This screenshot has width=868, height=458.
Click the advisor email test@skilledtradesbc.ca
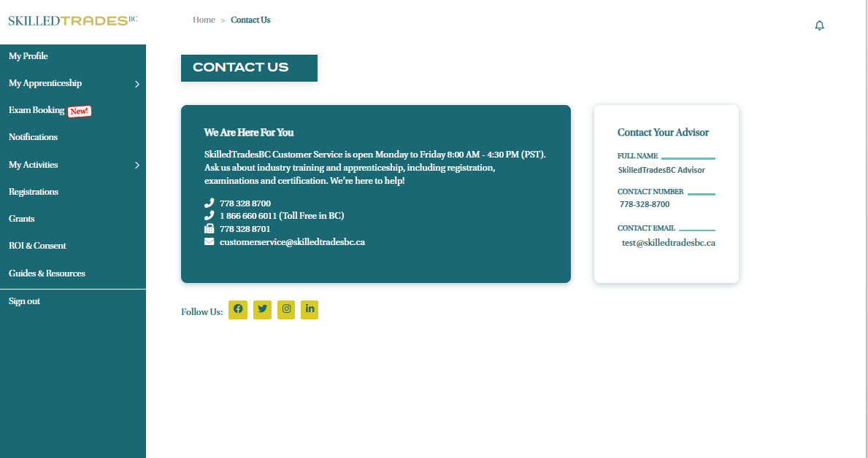pos(668,243)
